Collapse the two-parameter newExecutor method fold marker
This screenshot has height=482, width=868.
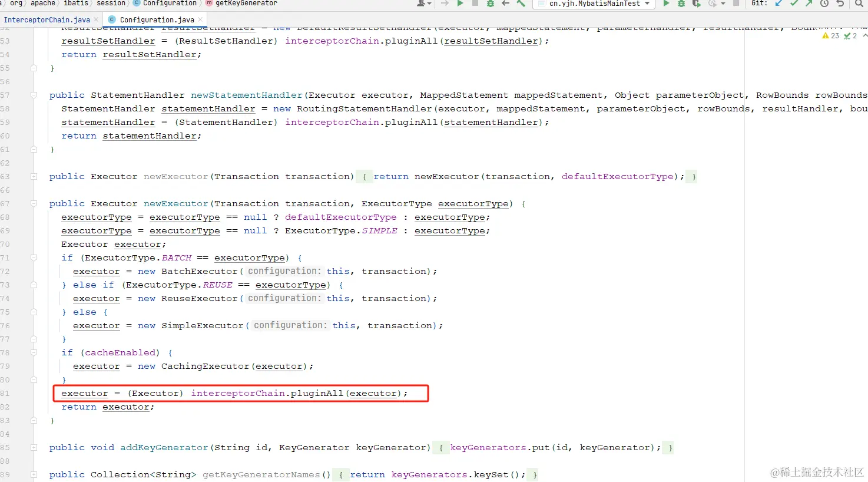[x=34, y=203]
